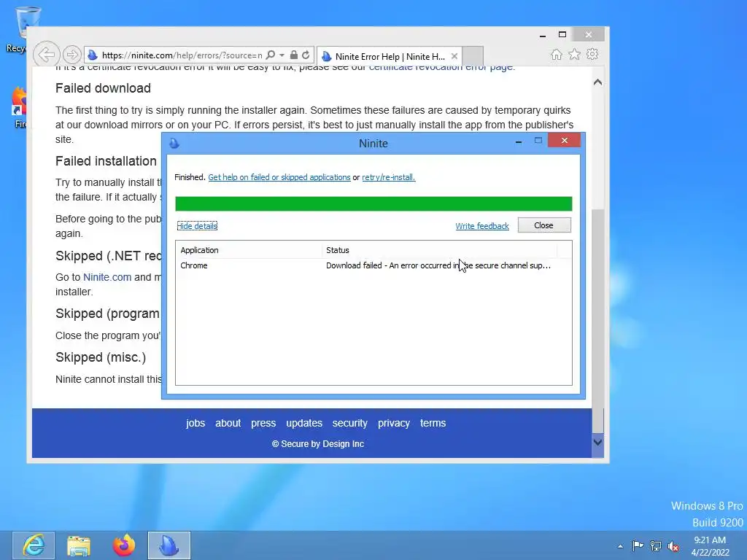Open the updates footer link

click(x=304, y=423)
